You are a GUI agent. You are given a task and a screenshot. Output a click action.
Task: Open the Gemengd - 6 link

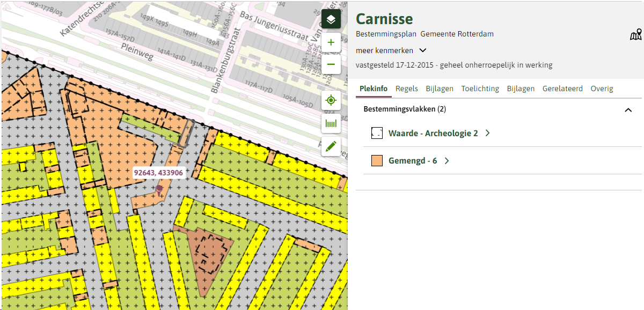click(413, 160)
